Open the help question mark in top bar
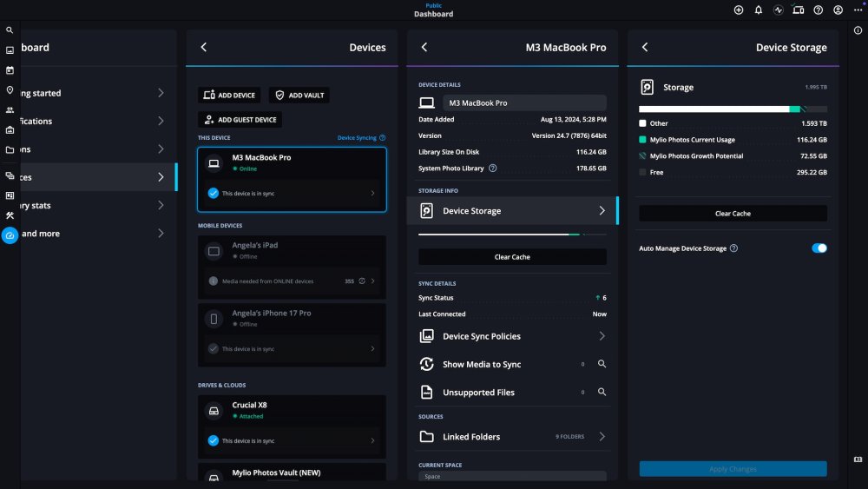The image size is (868, 489). (x=819, y=10)
